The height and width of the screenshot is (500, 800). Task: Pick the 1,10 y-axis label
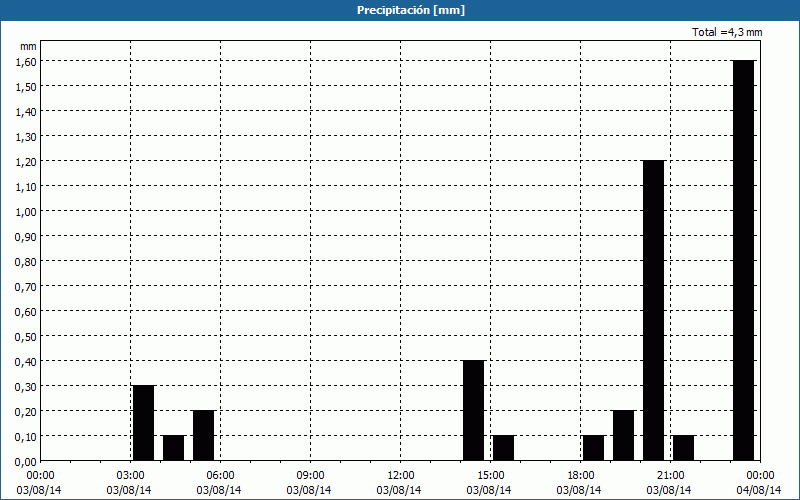point(26,187)
